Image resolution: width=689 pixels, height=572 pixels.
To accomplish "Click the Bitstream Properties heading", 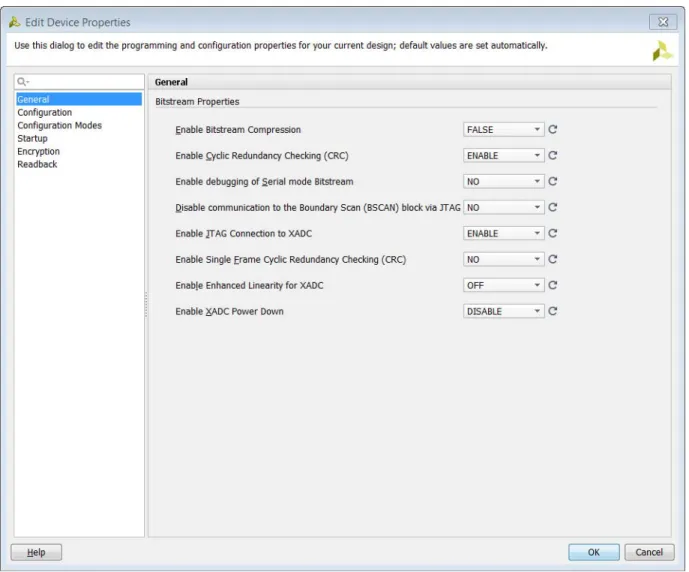I will (x=197, y=101).
